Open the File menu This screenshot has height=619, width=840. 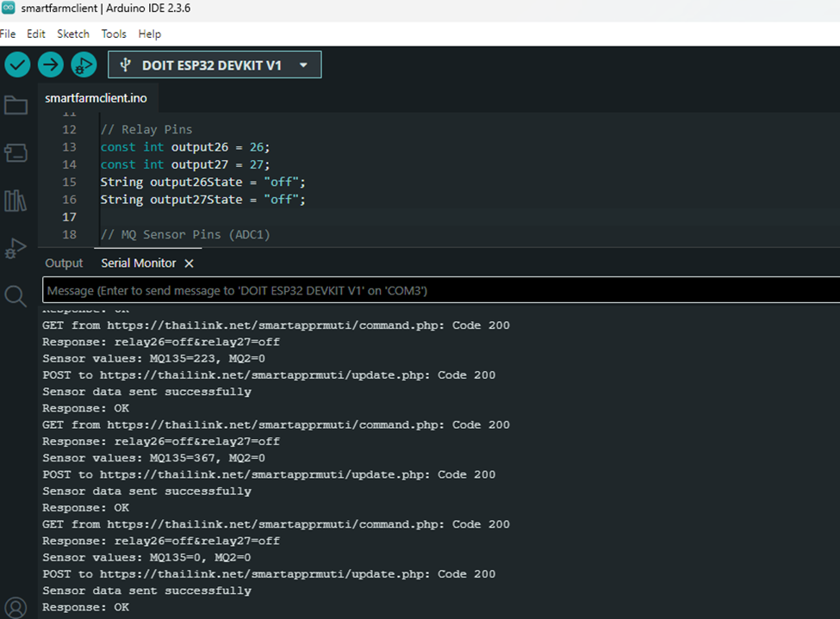(8, 34)
